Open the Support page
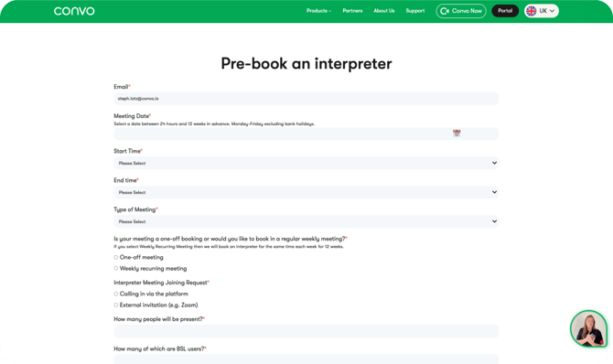Image resolution: width=613 pixels, height=364 pixels. point(415,11)
